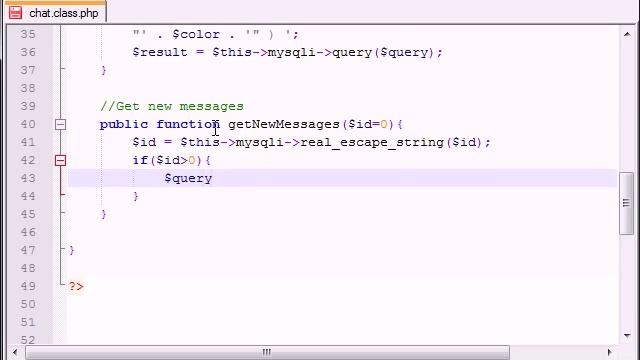Image resolution: width=640 pixels, height=360 pixels.
Task: Click '$result' variable on line 36
Action: click(160, 52)
